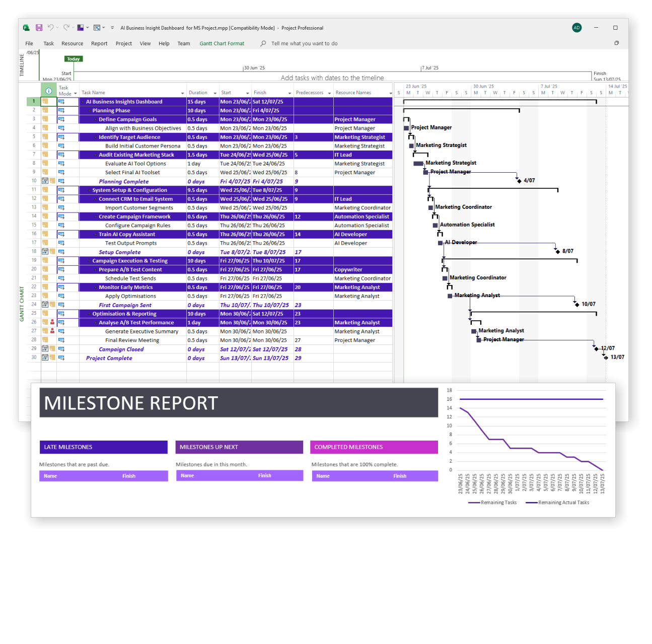The width and height of the screenshot is (652, 644).
Task: Select the Planning Complete task name
Action: click(124, 181)
